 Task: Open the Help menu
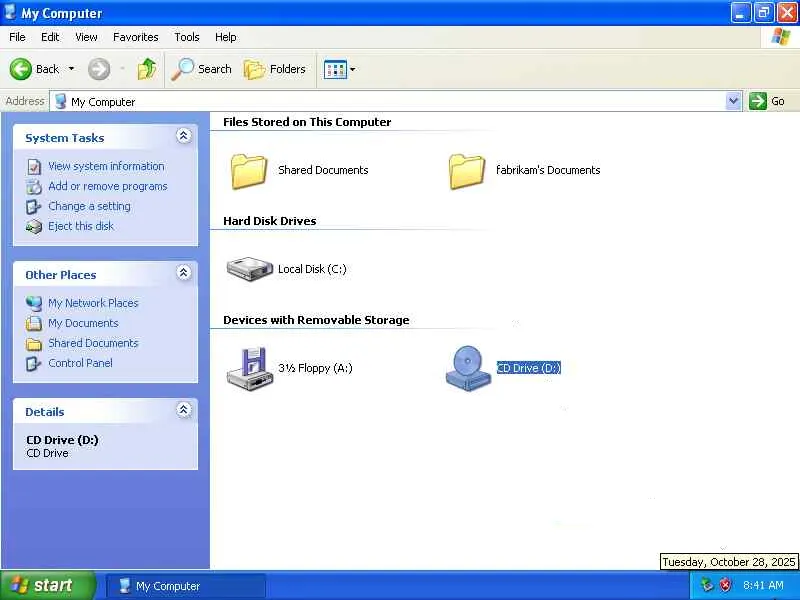(226, 37)
